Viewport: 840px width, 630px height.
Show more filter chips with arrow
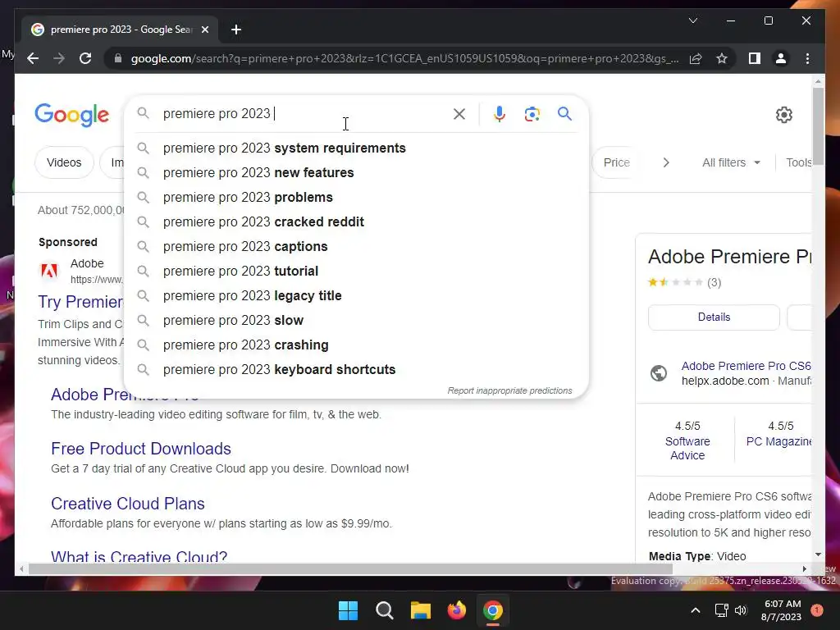tap(666, 162)
